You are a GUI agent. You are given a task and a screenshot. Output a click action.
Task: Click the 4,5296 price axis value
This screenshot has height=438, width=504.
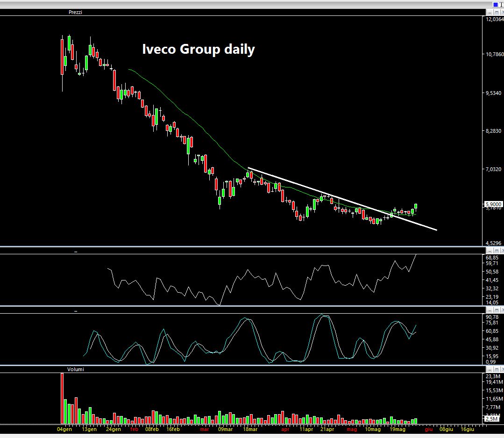[493, 243]
